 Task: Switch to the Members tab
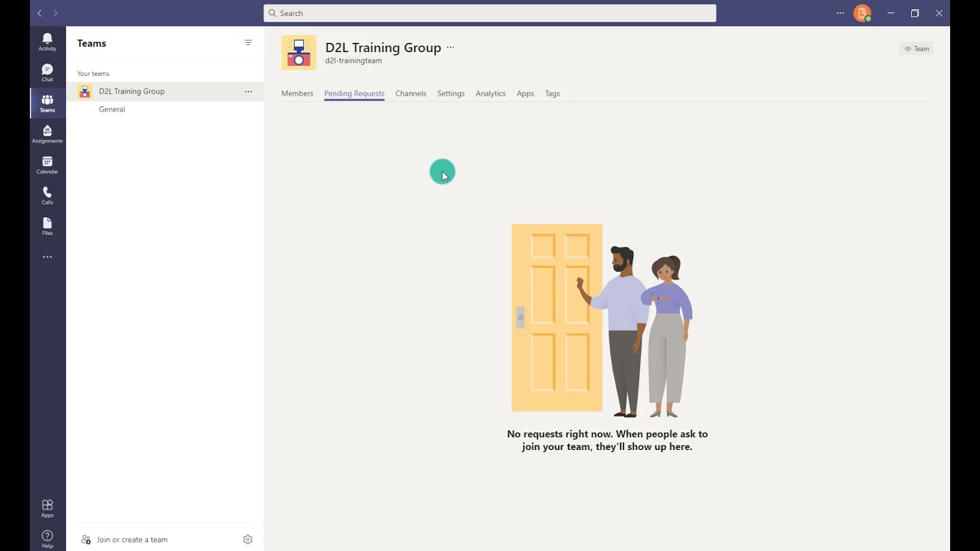click(297, 93)
